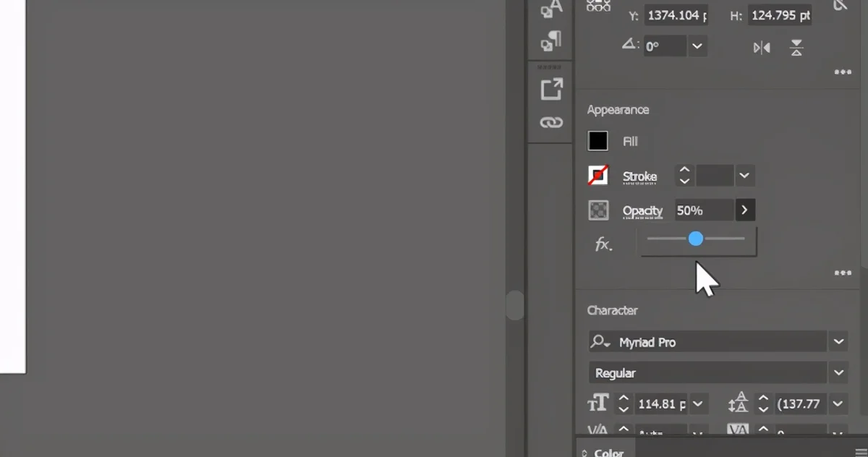Open the rotation angle dropdown
Viewport: 868px width, 457px height.
(697, 46)
